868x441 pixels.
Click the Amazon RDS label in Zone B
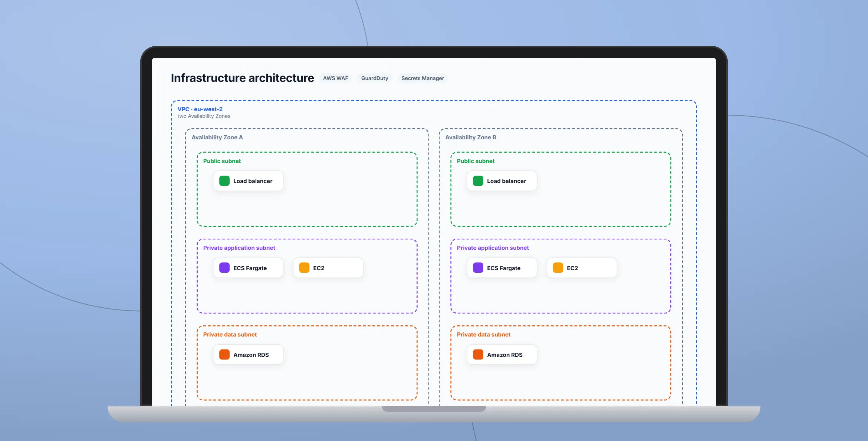505,355
